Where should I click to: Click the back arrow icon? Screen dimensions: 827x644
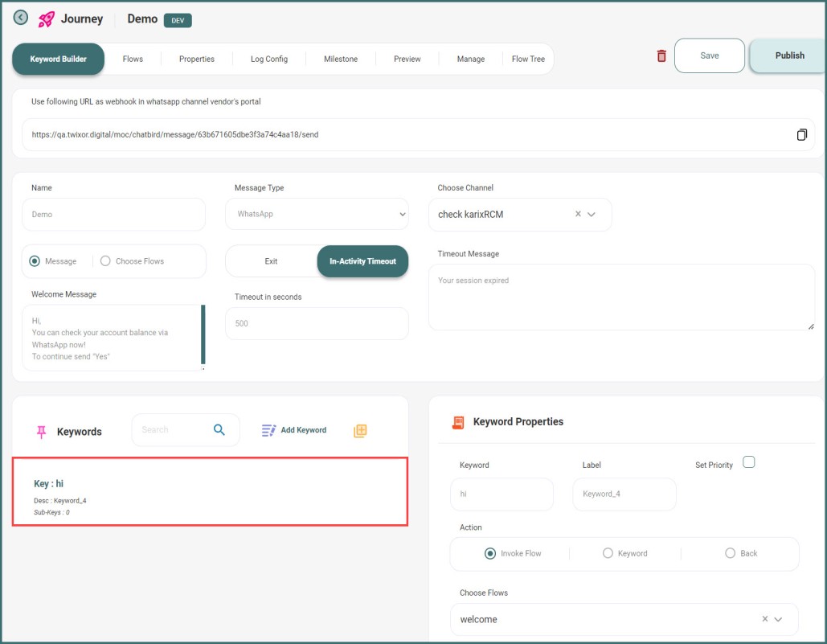click(x=21, y=18)
